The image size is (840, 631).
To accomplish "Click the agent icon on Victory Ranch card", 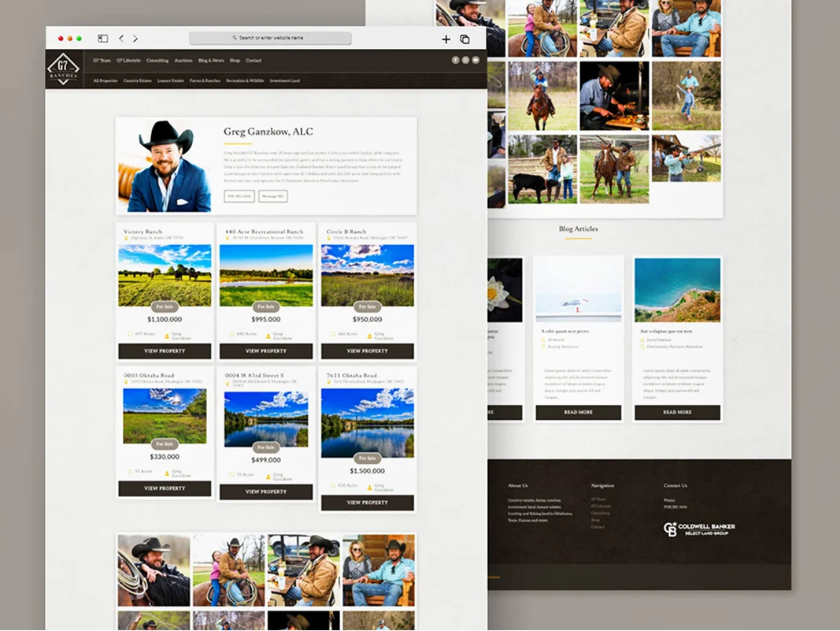I will coord(167,336).
